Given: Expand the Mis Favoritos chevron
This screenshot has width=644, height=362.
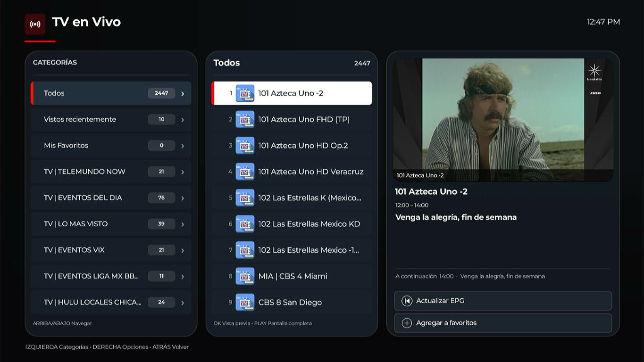Looking at the screenshot, I should tap(183, 146).
